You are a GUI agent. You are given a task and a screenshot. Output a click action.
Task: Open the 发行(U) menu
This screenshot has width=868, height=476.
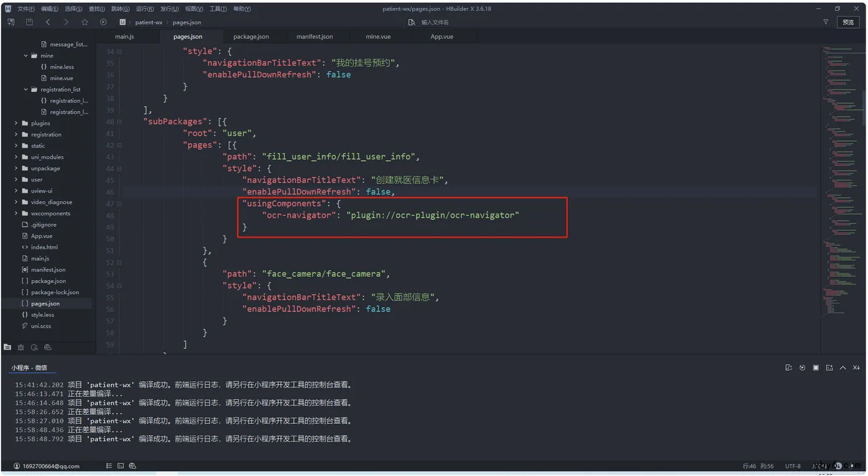(x=169, y=9)
